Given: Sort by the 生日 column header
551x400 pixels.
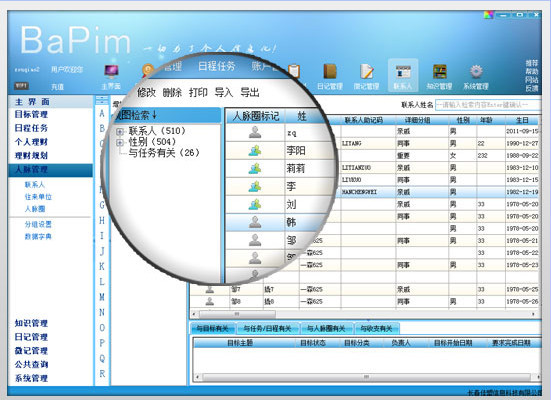Looking at the screenshot, I should point(522,120).
